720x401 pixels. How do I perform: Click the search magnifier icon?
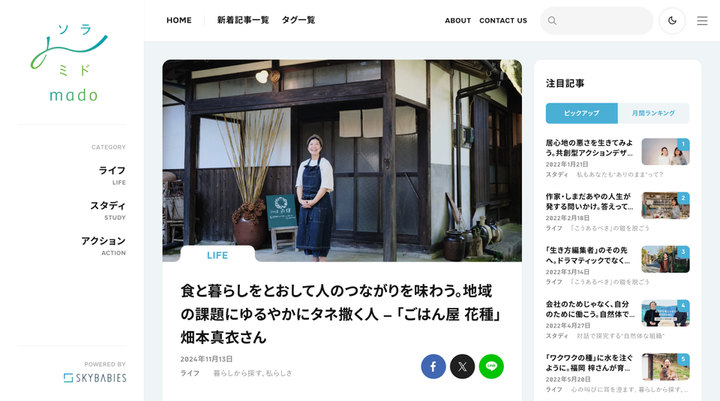552,21
